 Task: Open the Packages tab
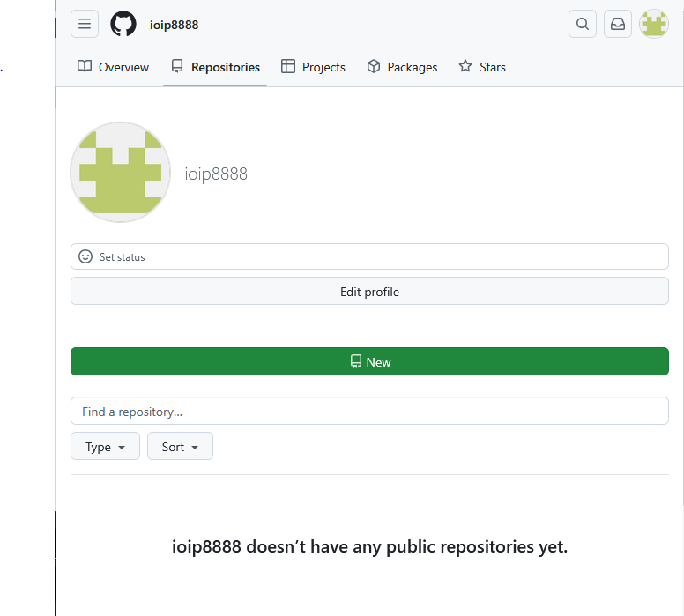click(402, 67)
